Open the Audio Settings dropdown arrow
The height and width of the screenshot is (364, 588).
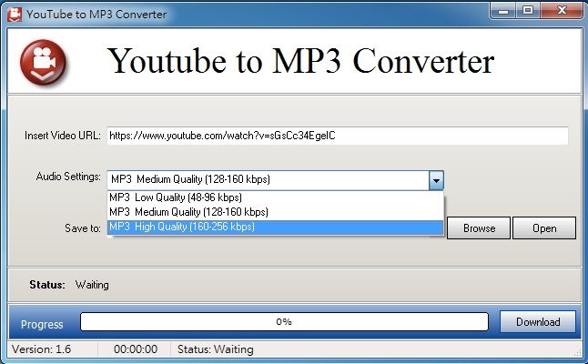click(x=436, y=180)
